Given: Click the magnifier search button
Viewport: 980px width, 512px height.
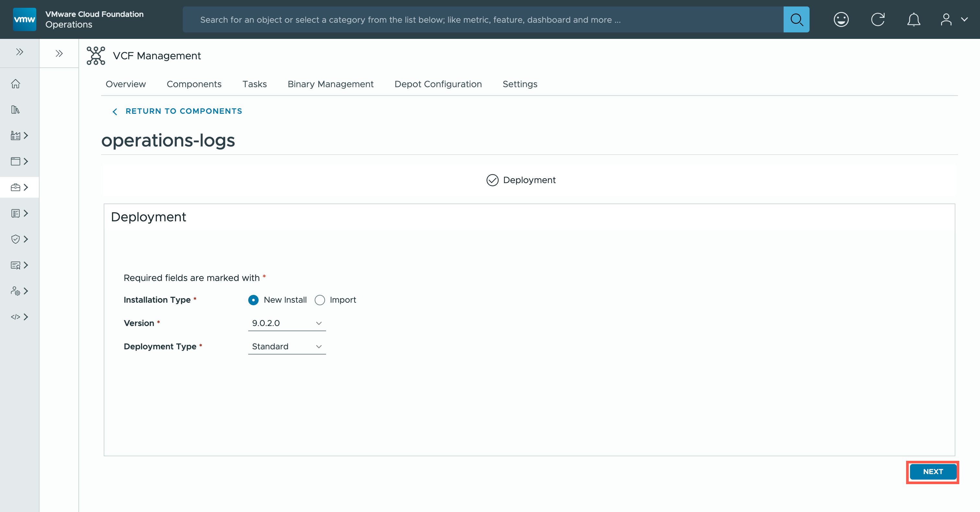Looking at the screenshot, I should [796, 19].
